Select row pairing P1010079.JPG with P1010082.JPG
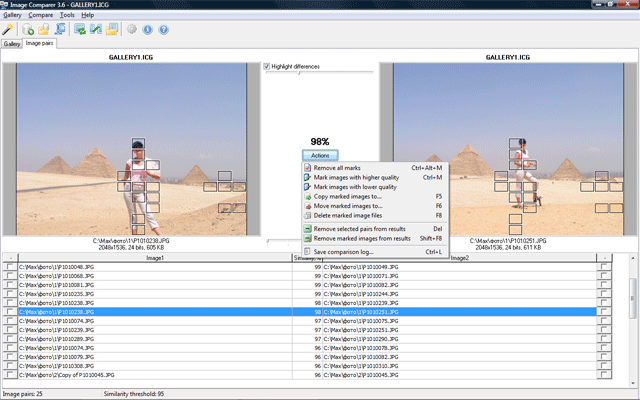Image resolution: width=640 pixels, height=400 pixels. pyautogui.click(x=307, y=357)
